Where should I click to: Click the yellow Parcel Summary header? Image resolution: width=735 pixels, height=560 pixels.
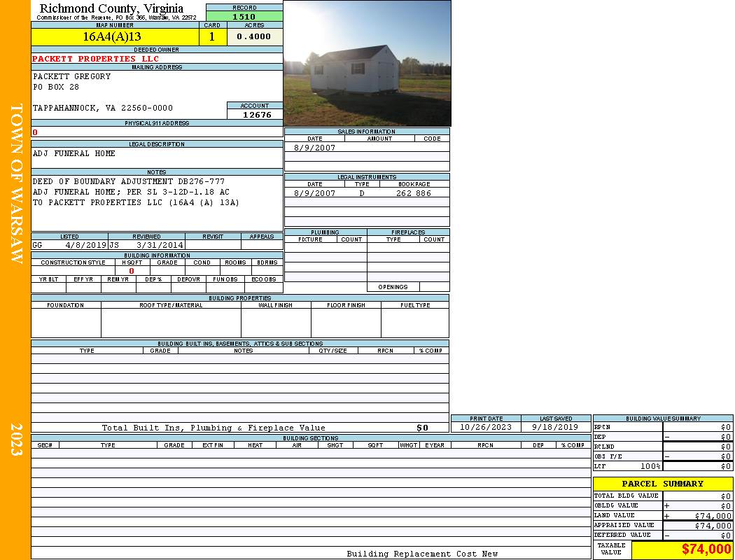[x=662, y=484]
